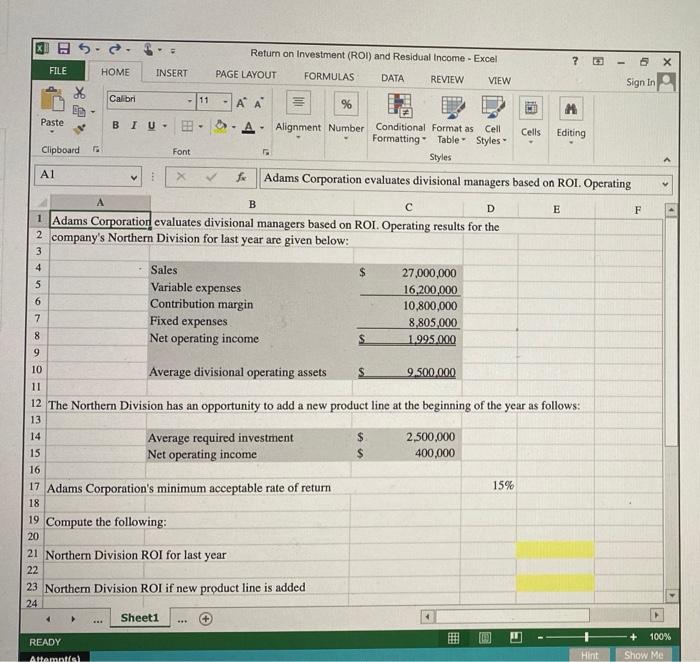Click the Touch/Mouse mode icon

click(x=149, y=49)
